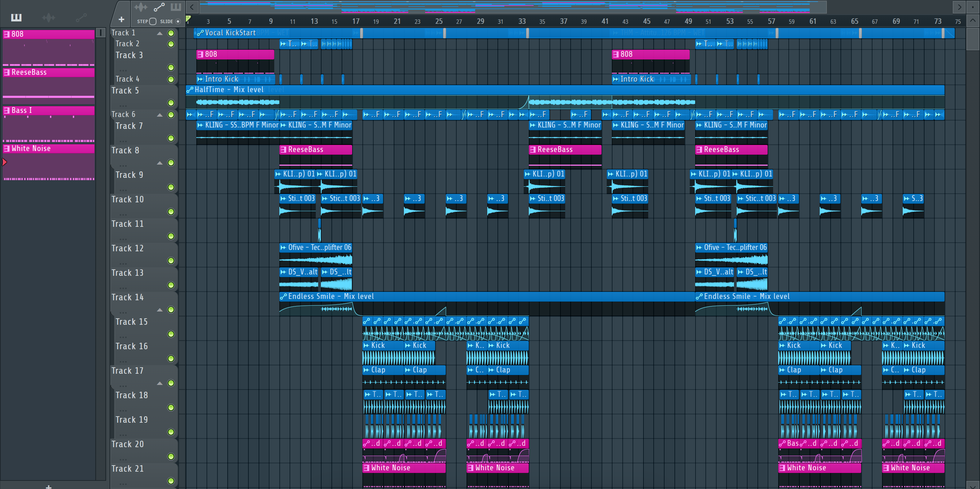Click the right arrow of the timeline overview

pos(959,7)
